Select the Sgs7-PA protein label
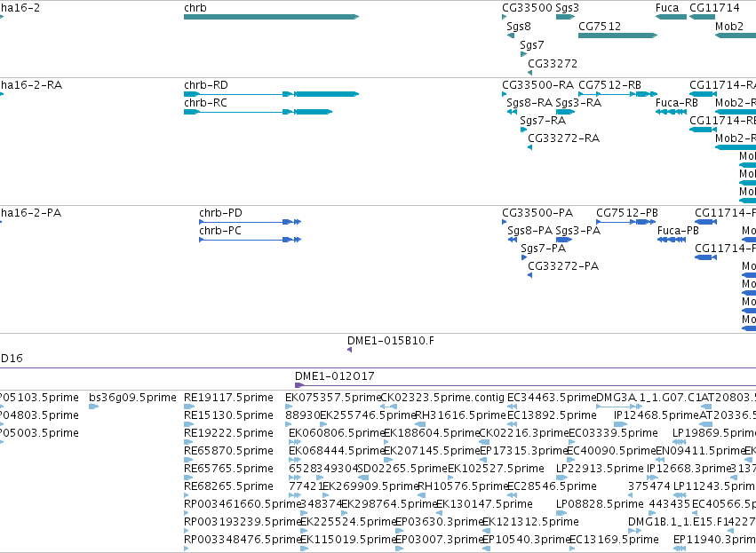756x553 pixels. [x=544, y=249]
